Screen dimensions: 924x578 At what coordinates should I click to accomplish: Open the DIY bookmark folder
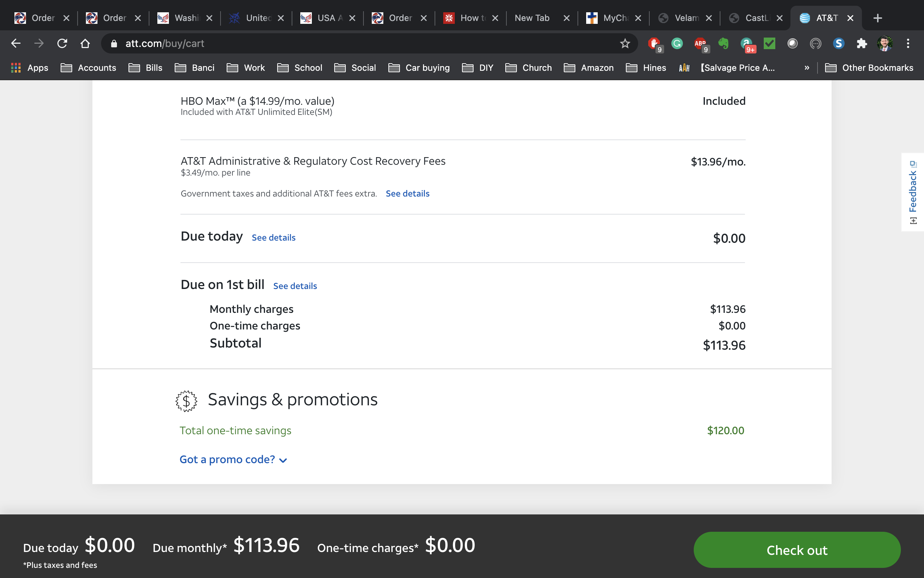click(477, 68)
